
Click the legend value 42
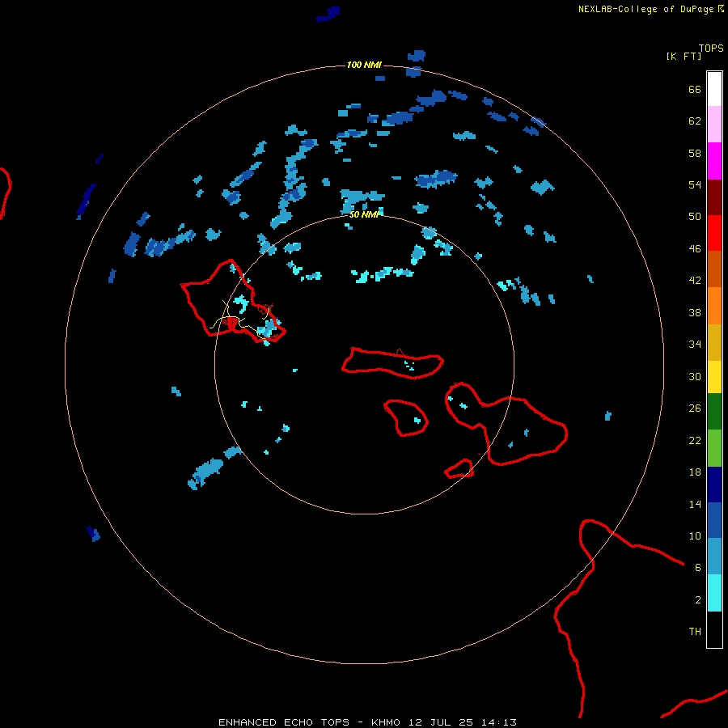click(695, 281)
